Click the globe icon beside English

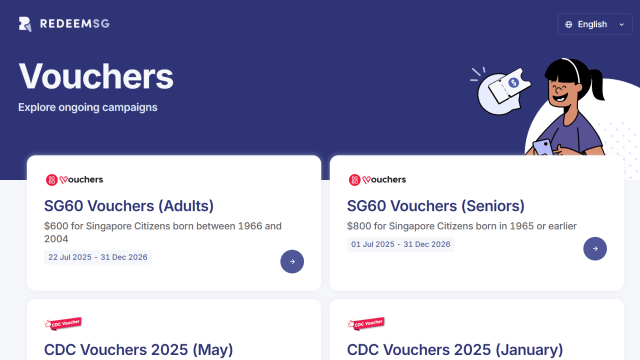coord(569,24)
